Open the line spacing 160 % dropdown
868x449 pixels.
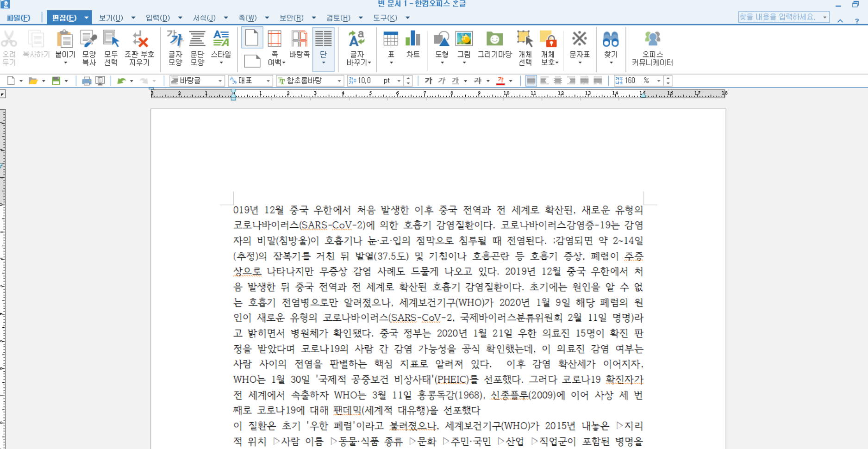coord(659,81)
